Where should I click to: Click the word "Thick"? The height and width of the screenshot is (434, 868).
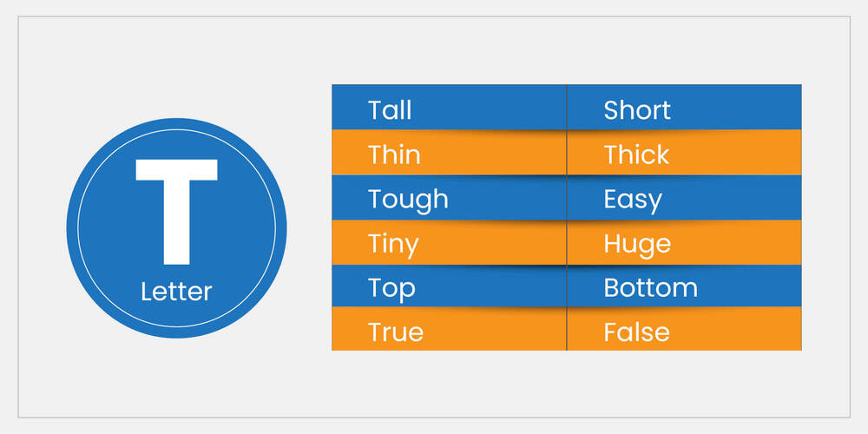(636, 155)
